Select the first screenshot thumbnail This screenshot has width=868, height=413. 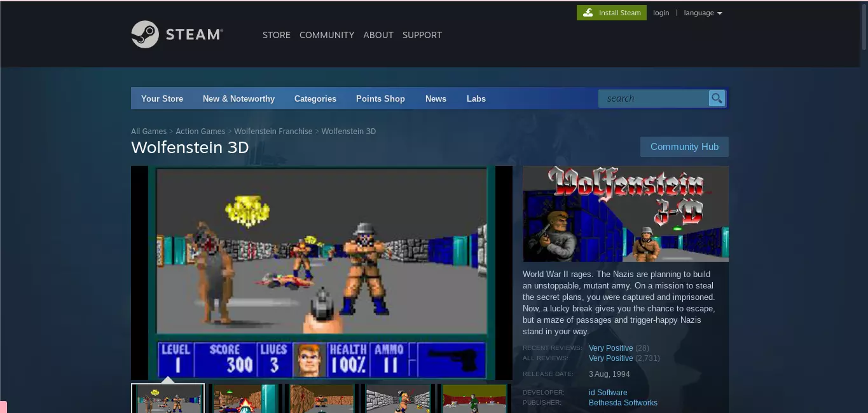168,398
